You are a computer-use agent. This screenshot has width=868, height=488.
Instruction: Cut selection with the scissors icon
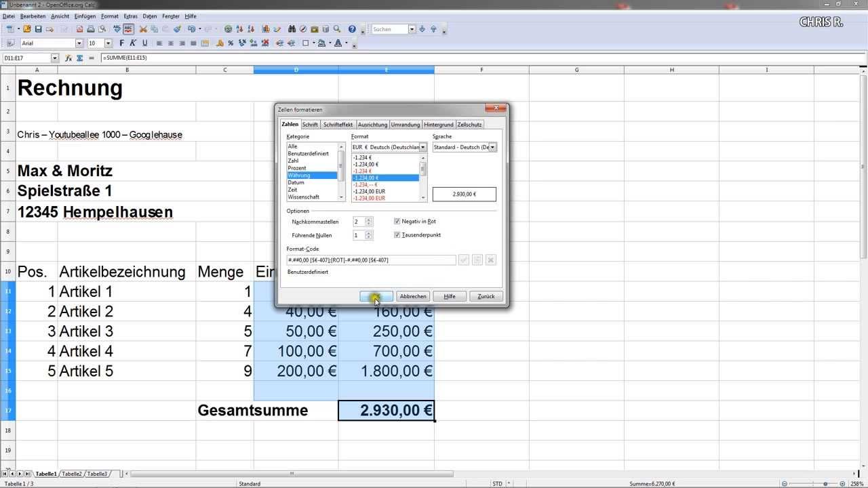point(142,29)
